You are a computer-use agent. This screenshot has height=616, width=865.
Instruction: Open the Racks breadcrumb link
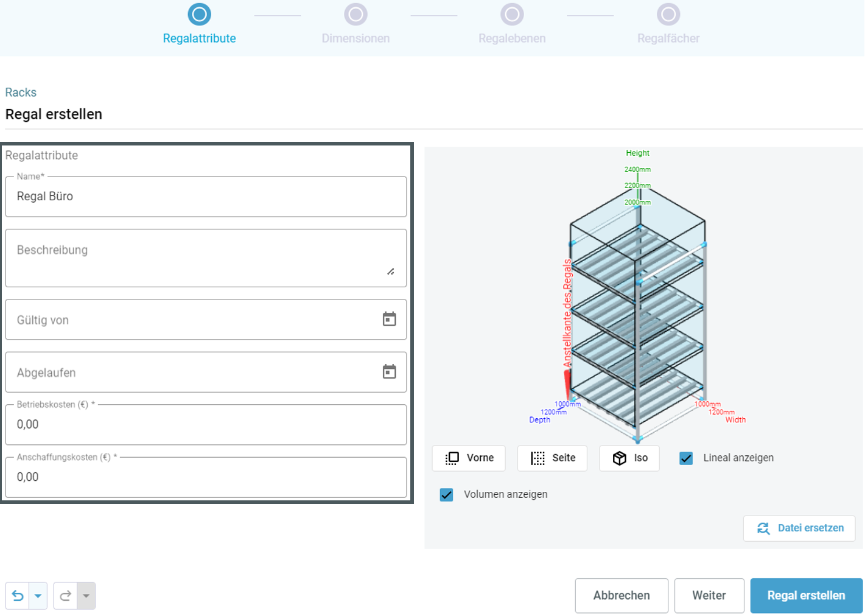(x=21, y=93)
